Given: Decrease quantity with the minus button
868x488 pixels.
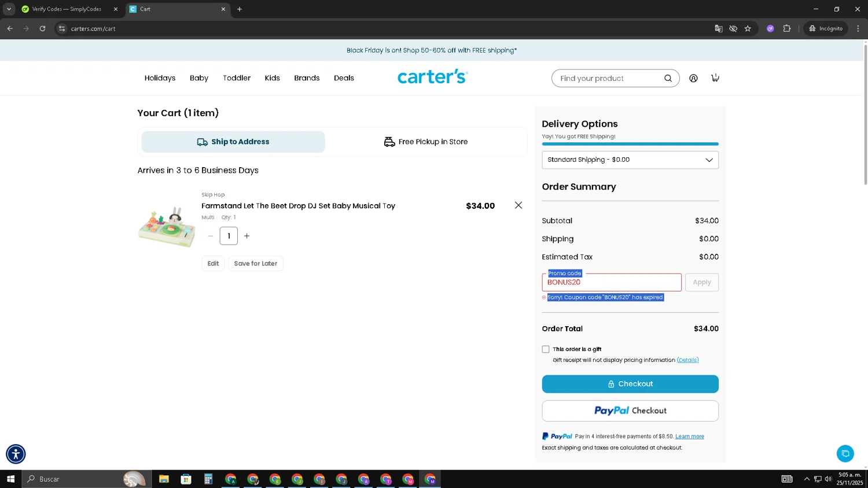Looking at the screenshot, I should coord(211,236).
